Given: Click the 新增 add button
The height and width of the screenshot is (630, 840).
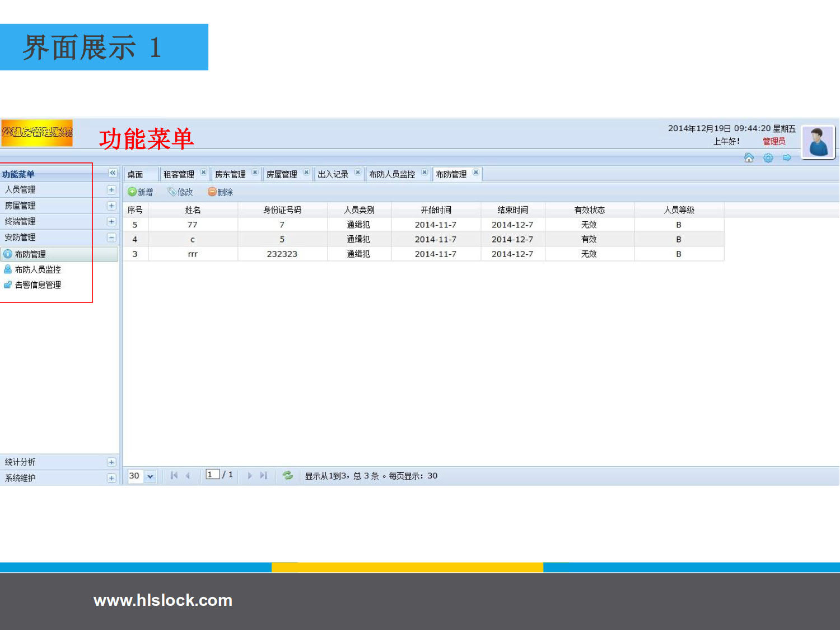Looking at the screenshot, I should pyautogui.click(x=140, y=192).
